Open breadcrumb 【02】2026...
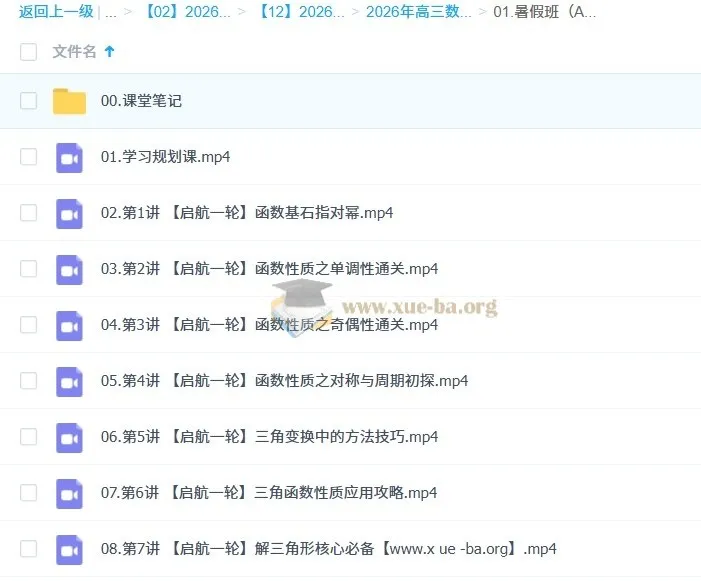Image resolution: width=701 pixels, height=581 pixels. pos(186,12)
